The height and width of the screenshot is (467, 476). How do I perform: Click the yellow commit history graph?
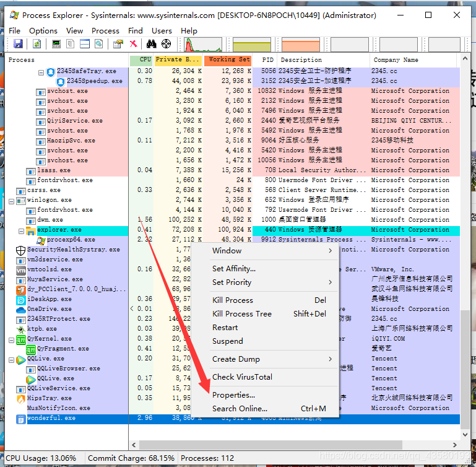point(252,45)
